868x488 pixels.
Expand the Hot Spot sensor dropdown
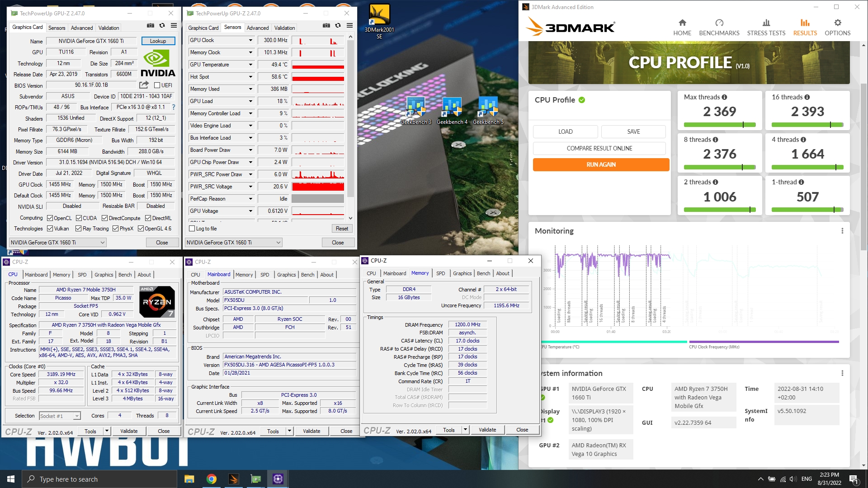[x=250, y=77]
